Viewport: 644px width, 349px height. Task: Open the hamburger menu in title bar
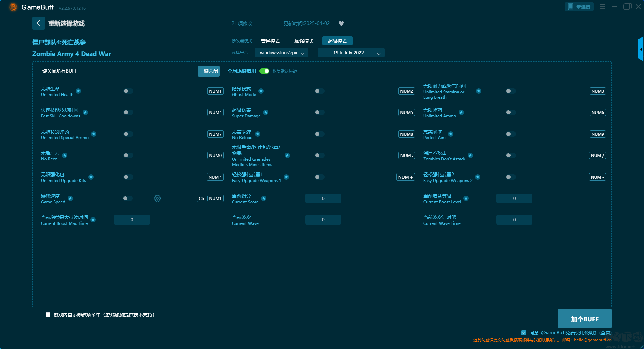[603, 7]
